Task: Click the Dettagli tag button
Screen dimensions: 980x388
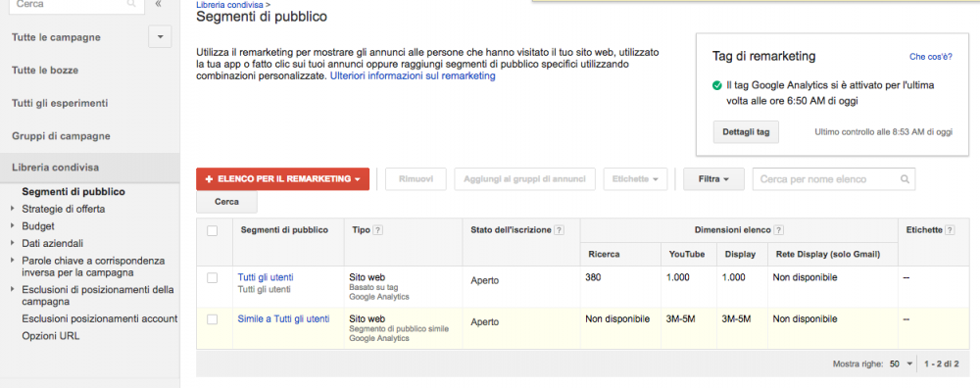Action: point(746,132)
